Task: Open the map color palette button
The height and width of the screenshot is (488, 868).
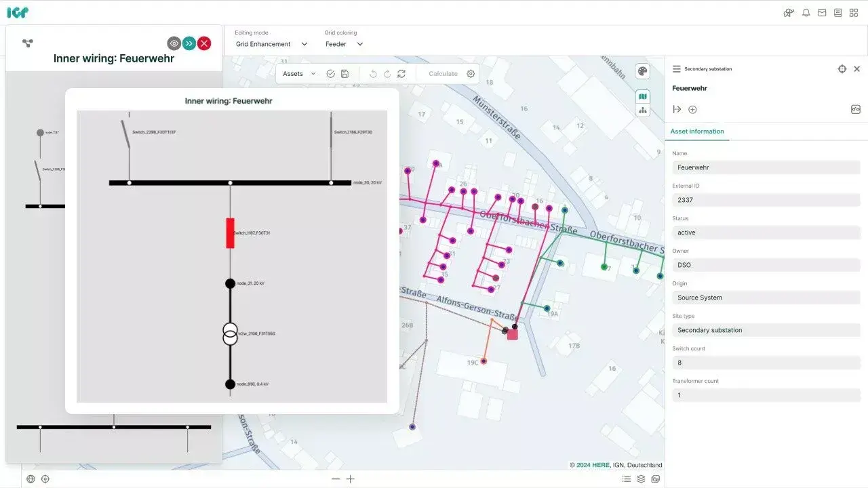Action: 642,71
